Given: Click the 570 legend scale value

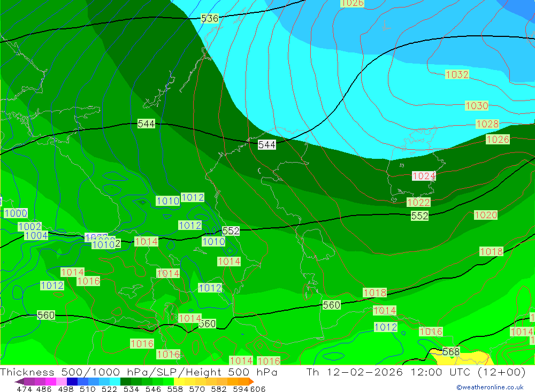Looking at the screenshot, I should point(196,389).
